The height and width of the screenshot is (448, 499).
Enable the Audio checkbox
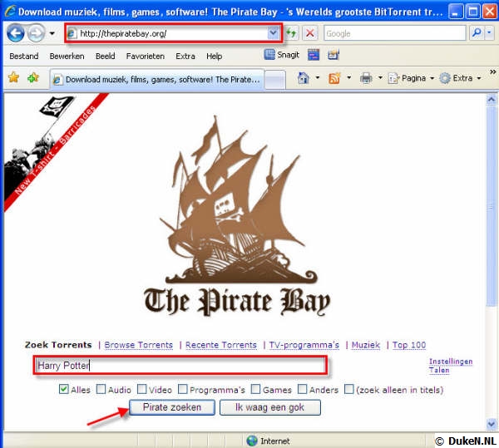pos(101,389)
